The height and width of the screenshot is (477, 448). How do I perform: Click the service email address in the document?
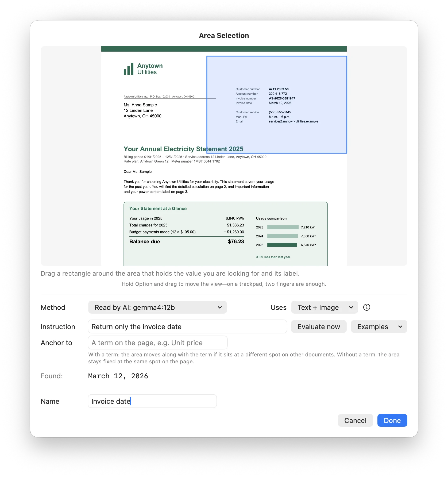click(293, 121)
